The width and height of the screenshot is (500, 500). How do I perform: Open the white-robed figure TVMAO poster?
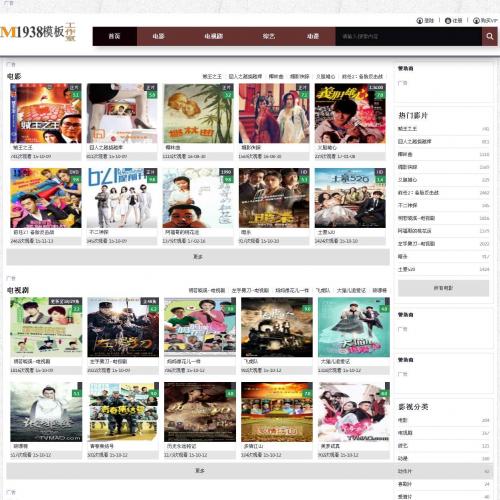(x=46, y=412)
